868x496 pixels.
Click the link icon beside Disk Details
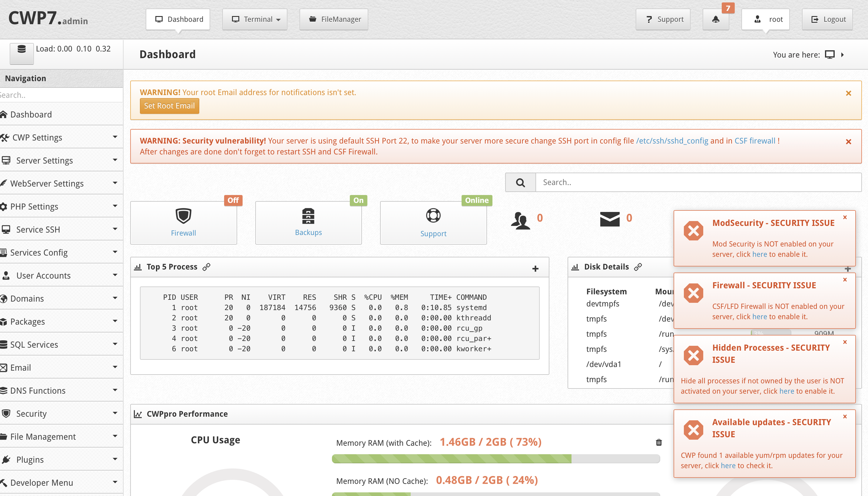coord(638,267)
